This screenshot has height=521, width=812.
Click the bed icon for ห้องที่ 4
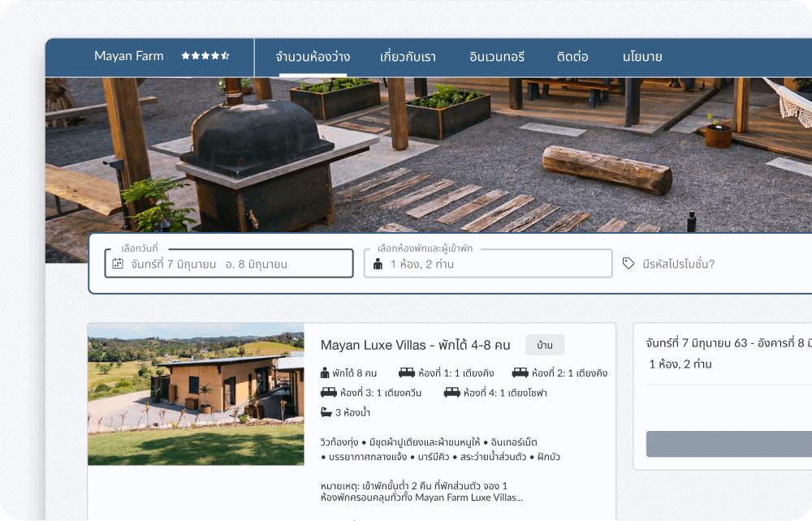click(451, 392)
